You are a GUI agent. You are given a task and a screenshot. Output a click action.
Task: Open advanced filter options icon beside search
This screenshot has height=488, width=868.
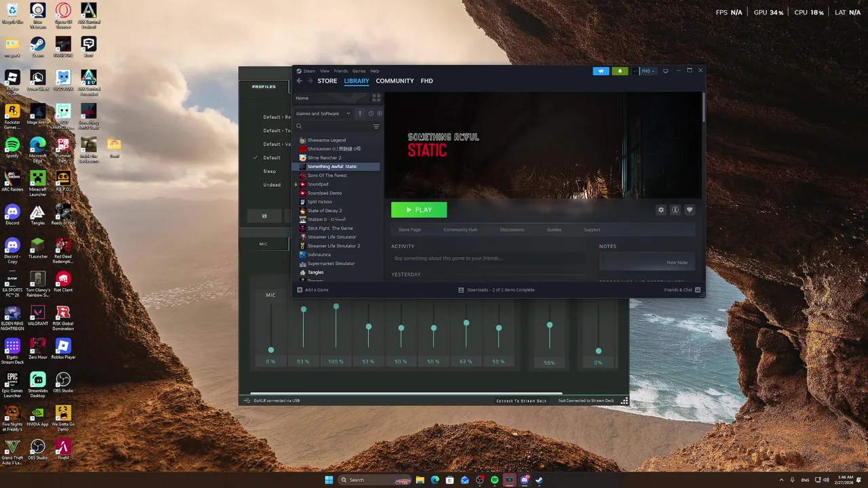click(376, 126)
